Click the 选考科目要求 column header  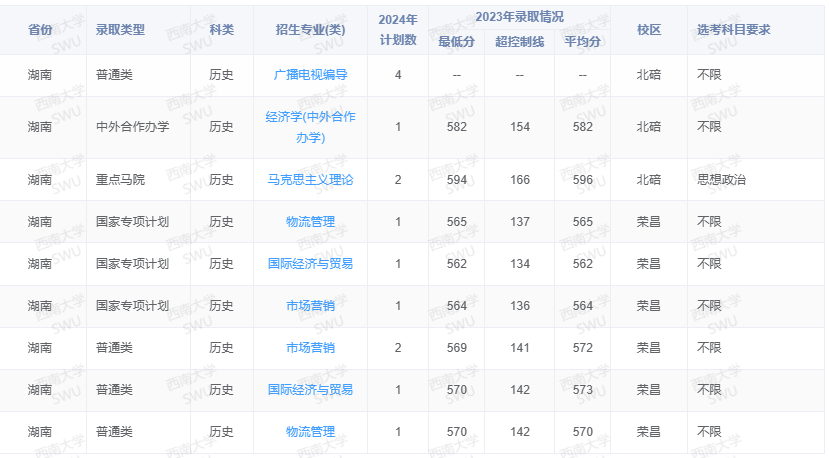(x=733, y=30)
